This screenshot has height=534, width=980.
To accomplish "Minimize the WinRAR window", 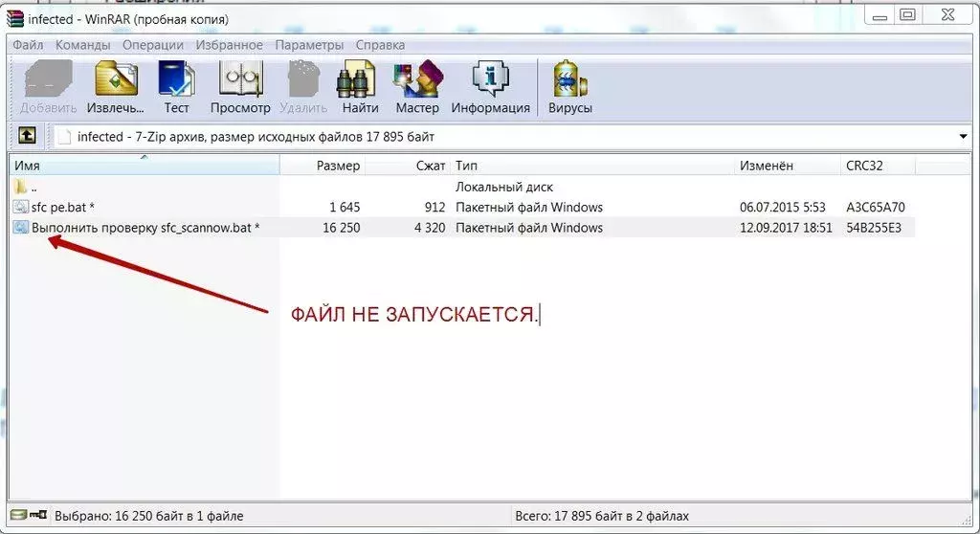I will pyautogui.click(x=880, y=15).
